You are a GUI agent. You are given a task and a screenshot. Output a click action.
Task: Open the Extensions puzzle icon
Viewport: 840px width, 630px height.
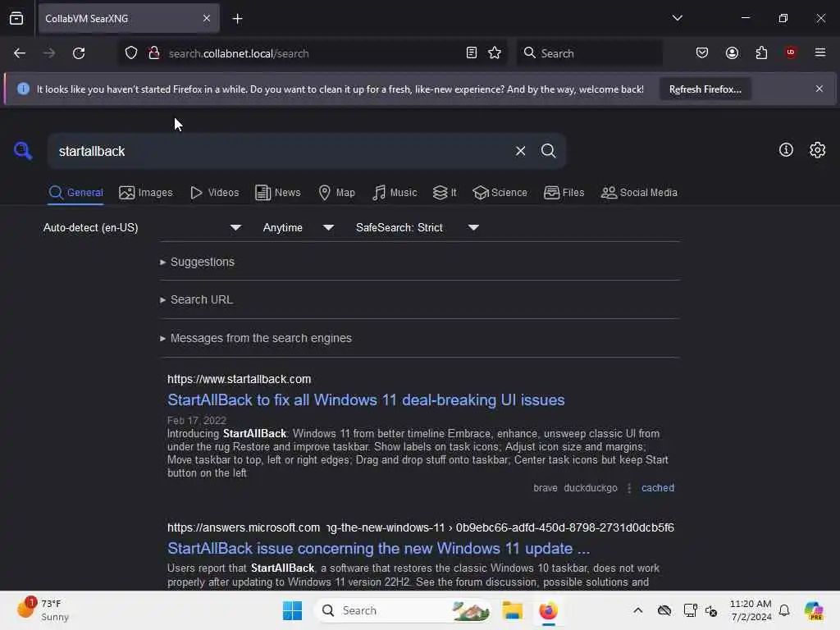pyautogui.click(x=761, y=53)
